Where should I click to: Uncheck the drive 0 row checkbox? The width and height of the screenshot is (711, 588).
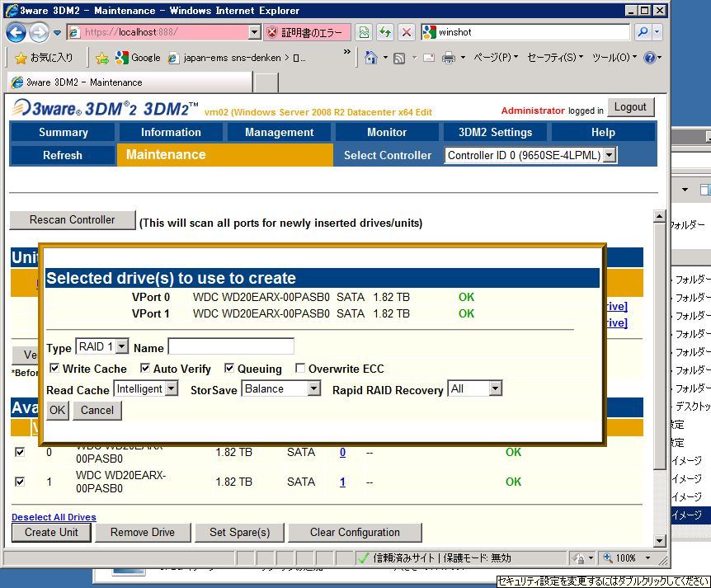pos(20,452)
